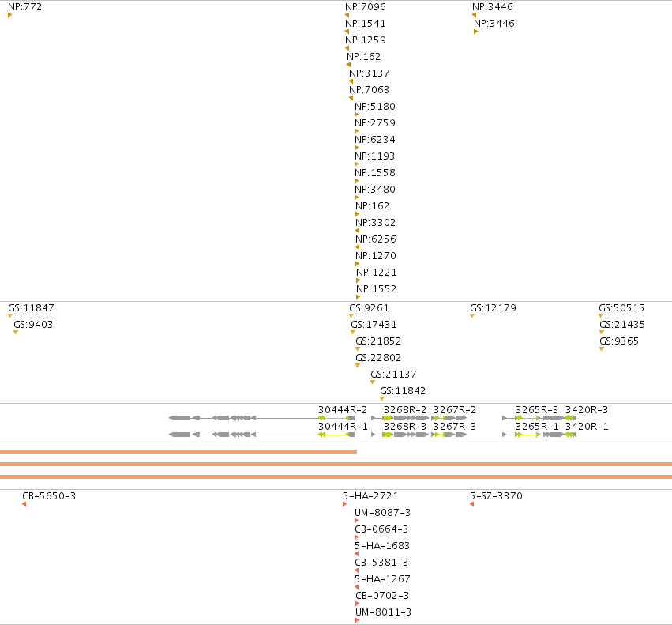Click the marker under NP:1193
Image resolution: width=672 pixels, height=625 pixels.
tap(357, 164)
